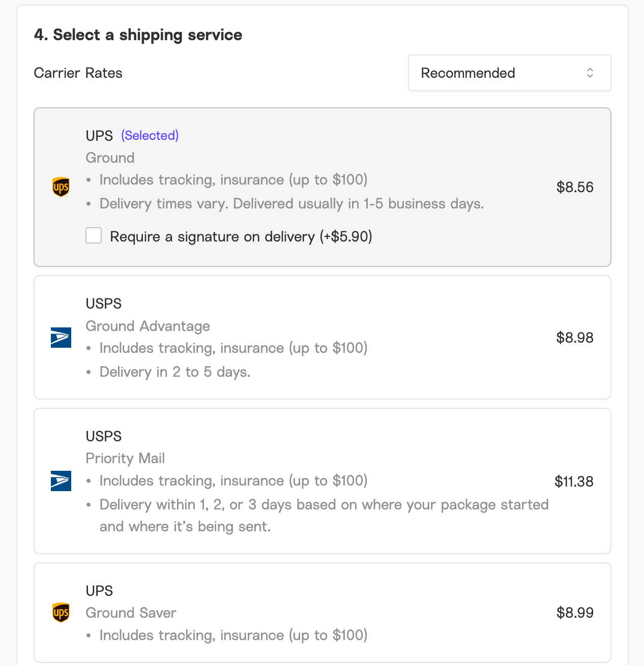Click the USPS Ground Advantage shield logo

tap(61, 337)
